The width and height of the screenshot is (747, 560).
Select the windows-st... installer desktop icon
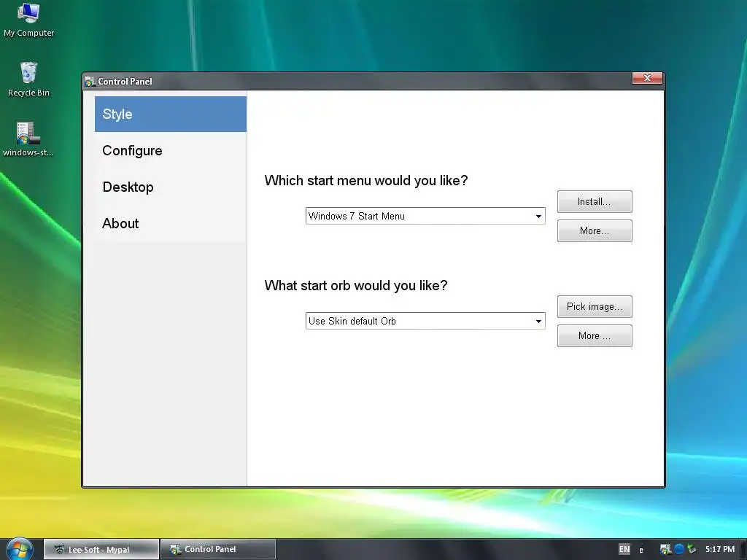pos(28,139)
